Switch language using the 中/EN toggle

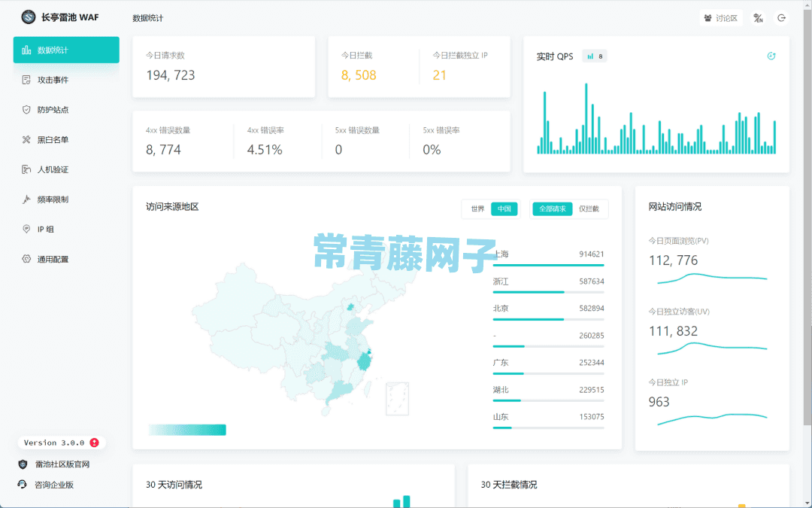coord(756,17)
